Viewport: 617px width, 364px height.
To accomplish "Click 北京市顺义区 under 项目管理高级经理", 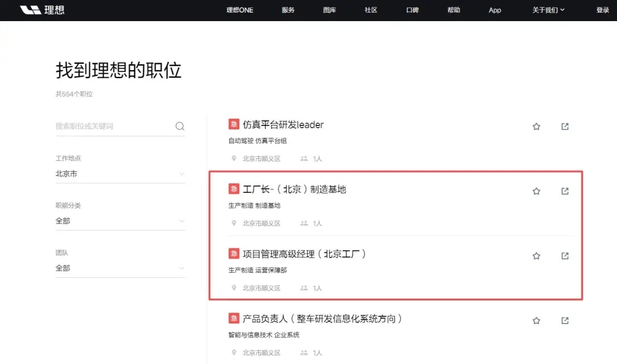I will tap(261, 288).
